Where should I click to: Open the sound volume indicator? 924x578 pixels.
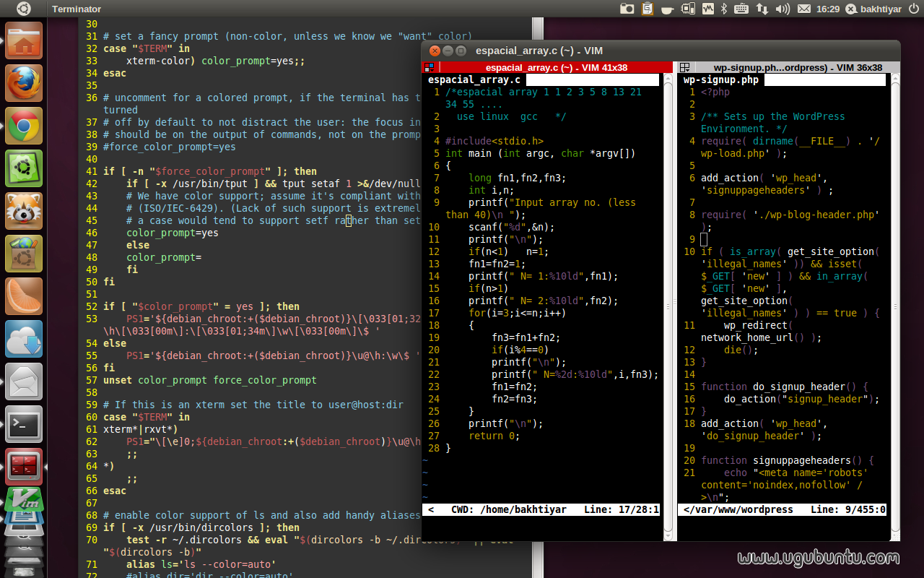(783, 9)
